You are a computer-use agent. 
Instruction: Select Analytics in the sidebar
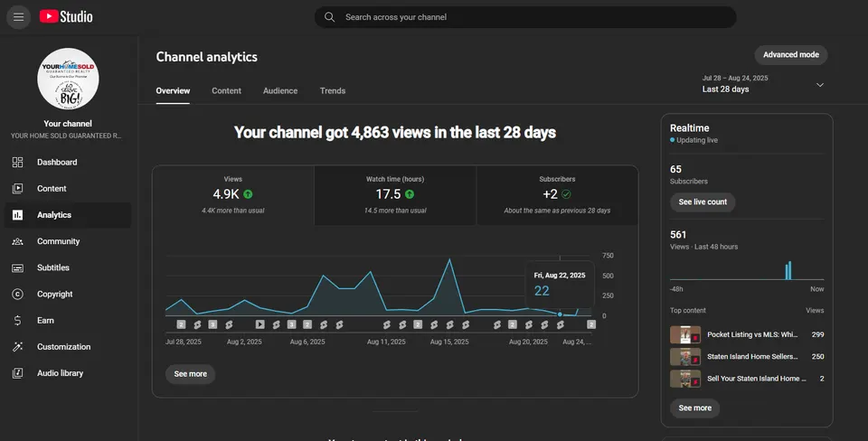(68, 215)
